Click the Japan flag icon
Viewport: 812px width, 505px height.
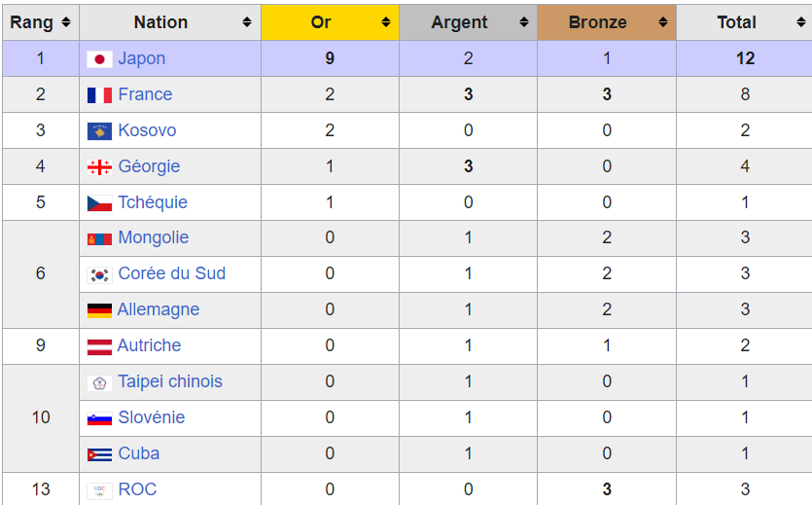[99, 59]
